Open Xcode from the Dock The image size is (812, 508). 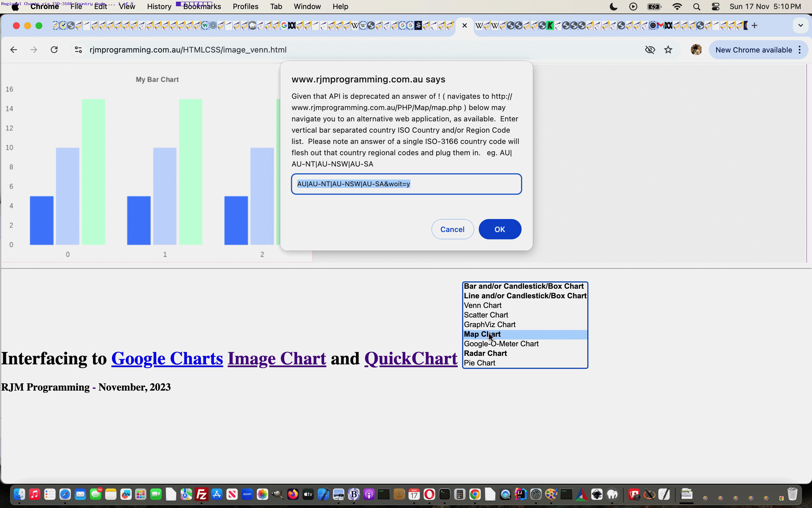coord(323,494)
